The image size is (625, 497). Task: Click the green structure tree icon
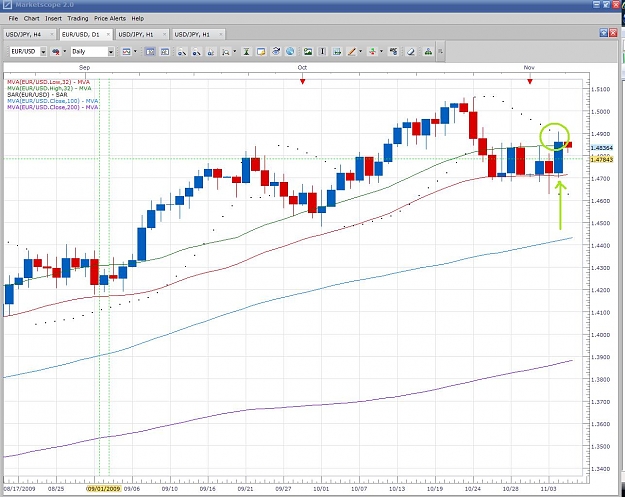pos(428,51)
